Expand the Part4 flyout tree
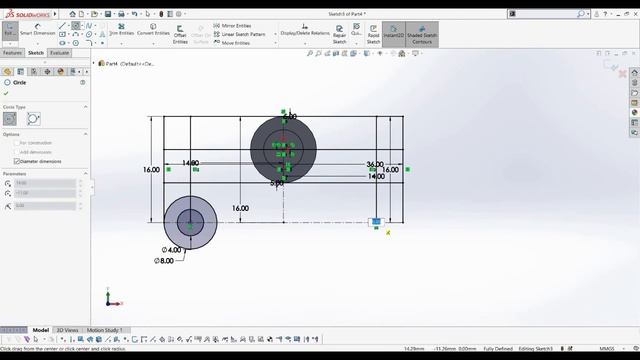This screenshot has height=360, width=640. click(x=94, y=63)
